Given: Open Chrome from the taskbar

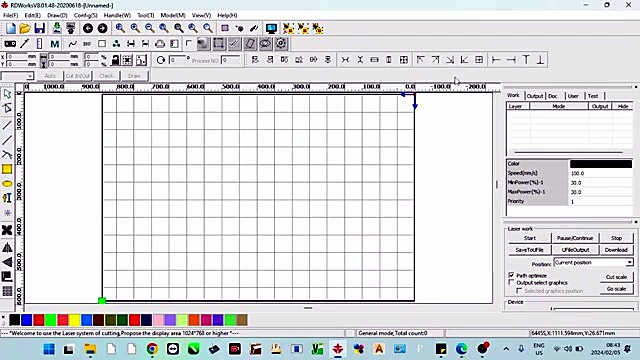Looking at the screenshot, I should [x=152, y=349].
